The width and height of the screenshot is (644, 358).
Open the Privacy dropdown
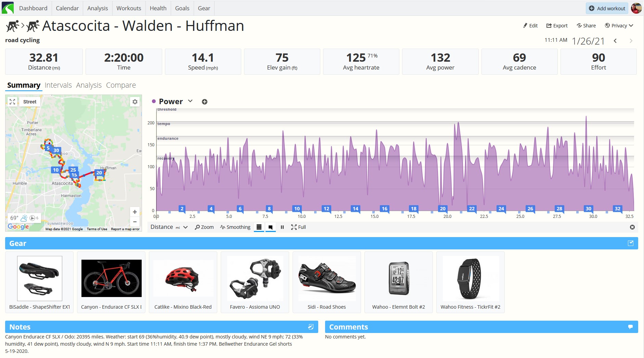click(x=619, y=26)
